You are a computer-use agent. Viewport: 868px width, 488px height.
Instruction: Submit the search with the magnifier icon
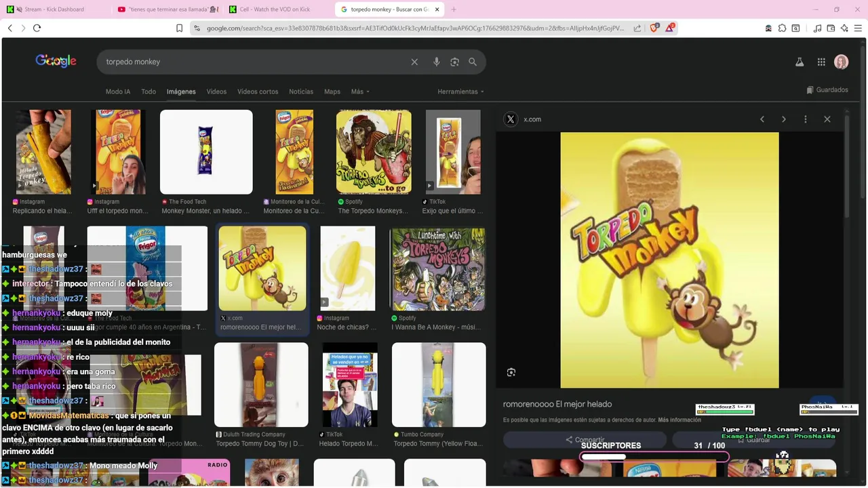(x=473, y=62)
